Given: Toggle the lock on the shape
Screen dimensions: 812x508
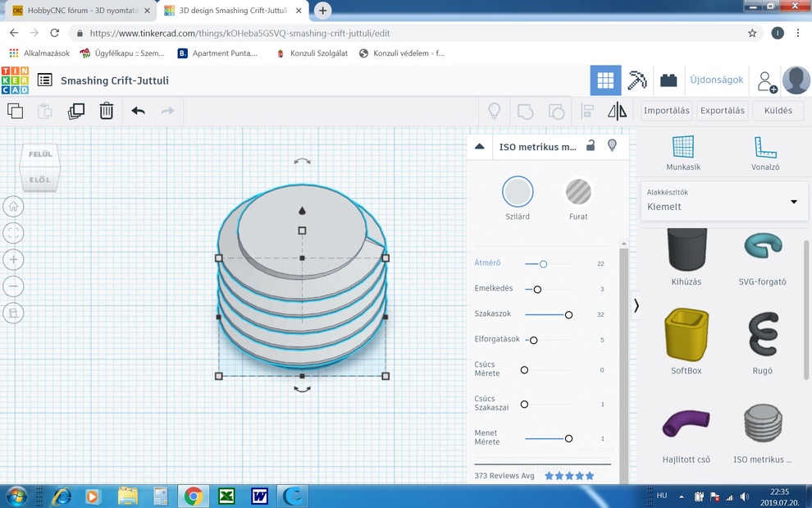Looking at the screenshot, I should click(x=591, y=146).
